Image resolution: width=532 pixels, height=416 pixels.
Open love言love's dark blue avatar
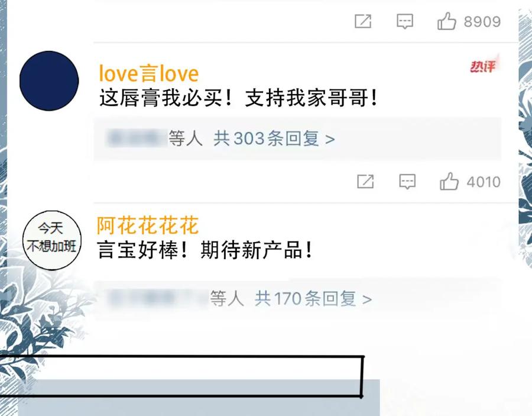pos(49,81)
